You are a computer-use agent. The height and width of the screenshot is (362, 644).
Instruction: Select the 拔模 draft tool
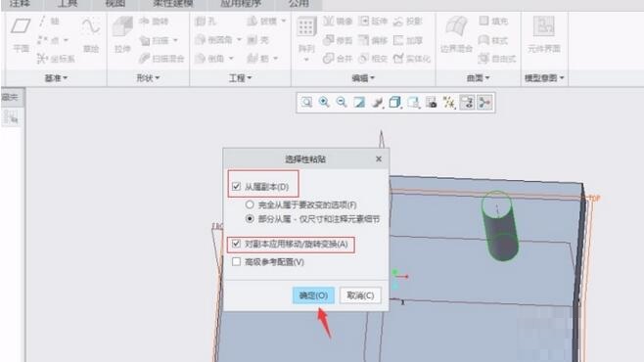click(x=262, y=22)
